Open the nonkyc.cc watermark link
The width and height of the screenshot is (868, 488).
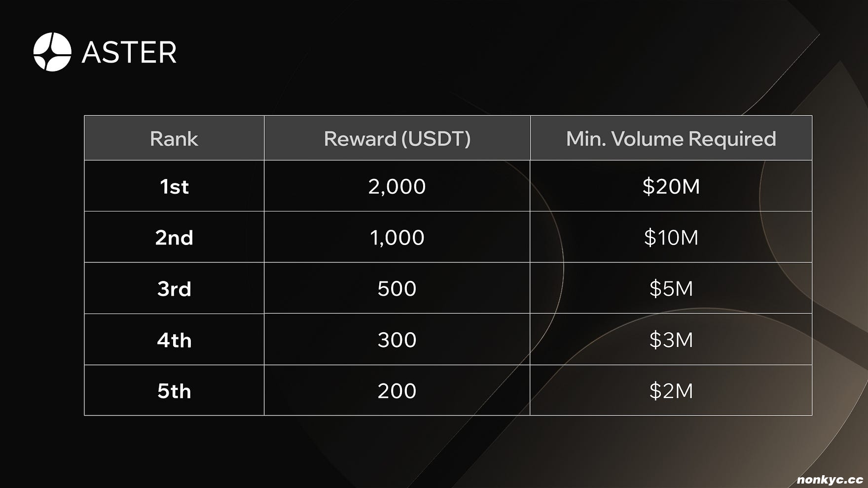tap(830, 480)
